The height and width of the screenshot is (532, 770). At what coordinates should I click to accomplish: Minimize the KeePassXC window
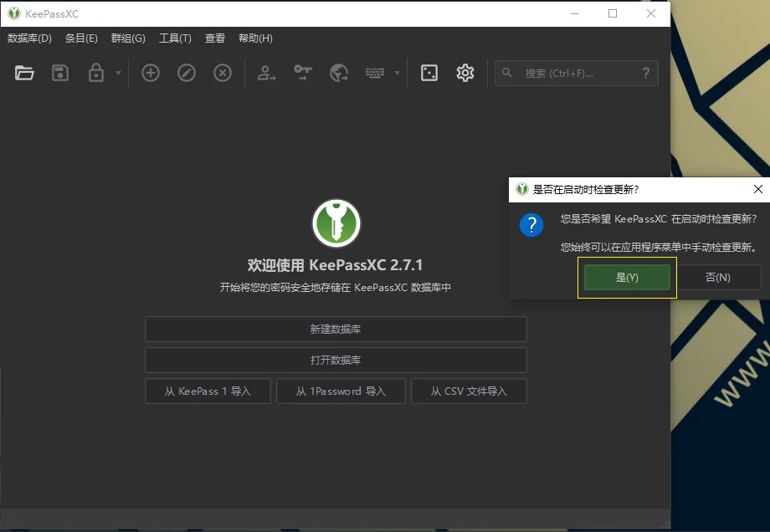tap(575, 13)
